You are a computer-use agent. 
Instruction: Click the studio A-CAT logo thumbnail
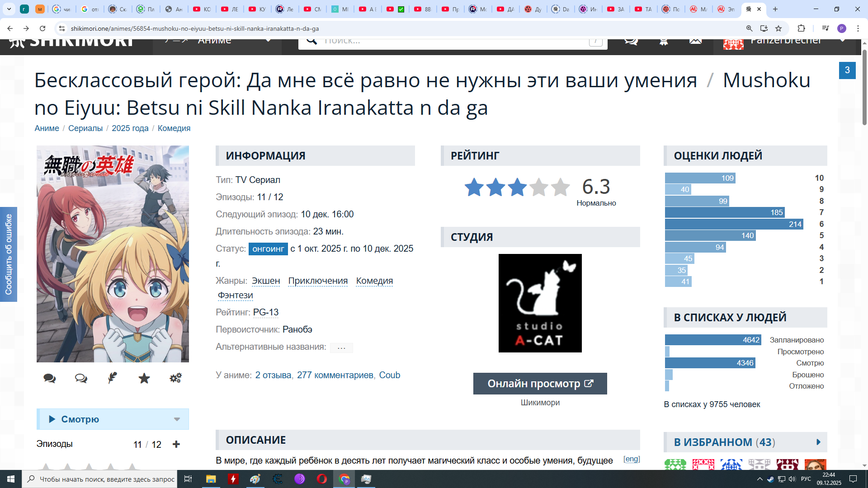coord(540,303)
